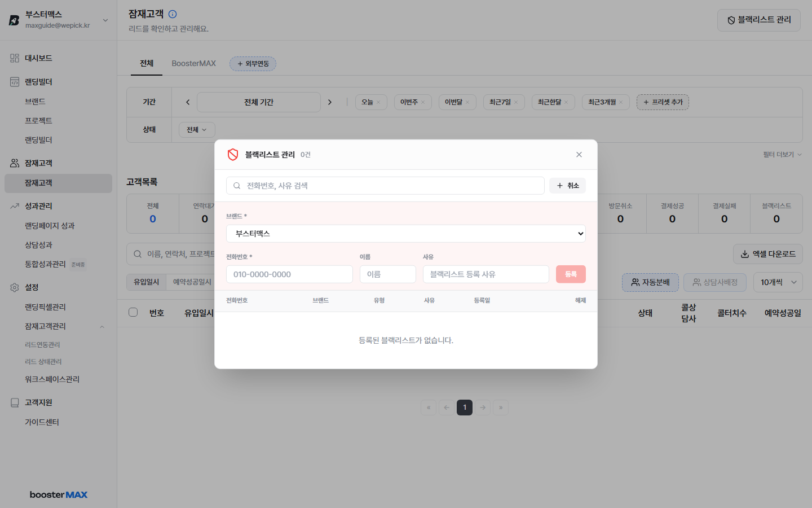Click the 상담사배정 button
The height and width of the screenshot is (508, 812).
coord(715,282)
